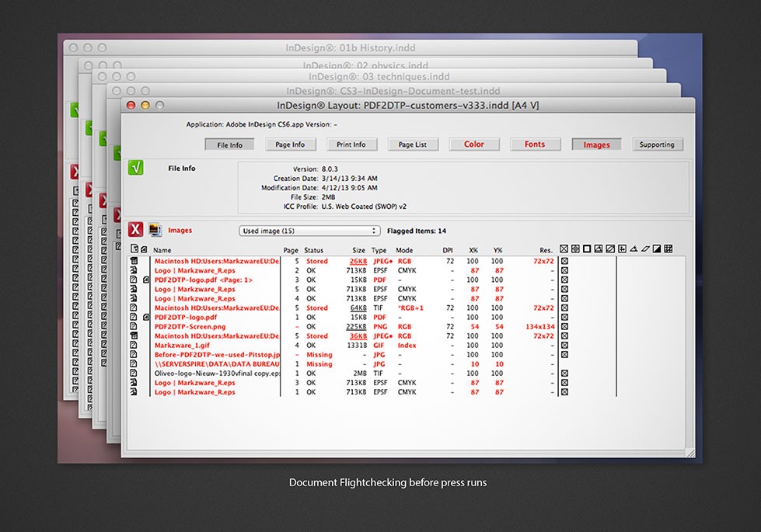The height and width of the screenshot is (532, 761).
Task: Select the Before-PDF2DTP-we-used-Pitstop.jpg row
Action: (217, 355)
